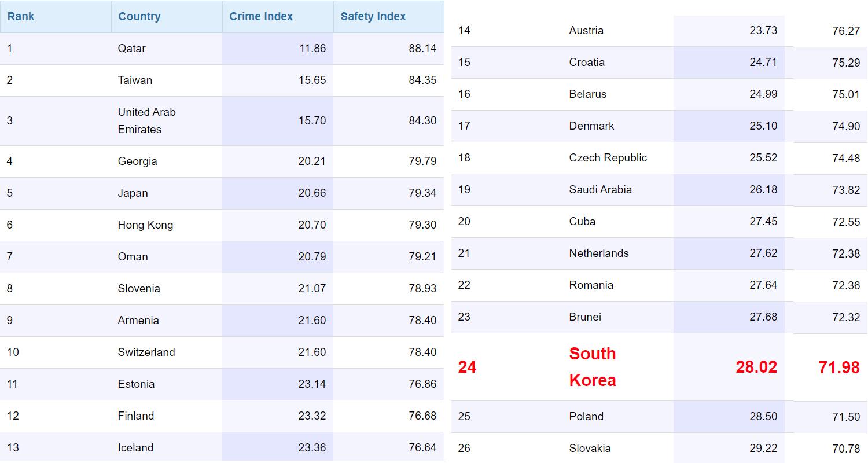868x463 pixels.
Task: Select Switzerland country cell
Action: [146, 352]
